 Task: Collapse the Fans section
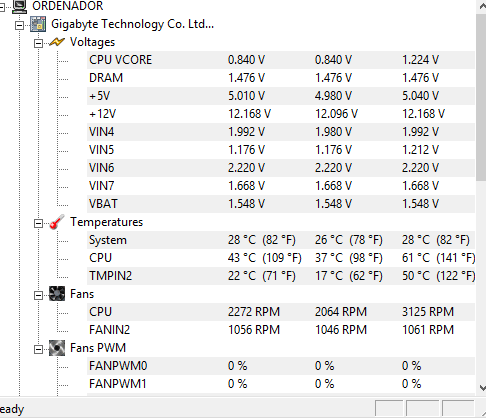[x=38, y=295]
